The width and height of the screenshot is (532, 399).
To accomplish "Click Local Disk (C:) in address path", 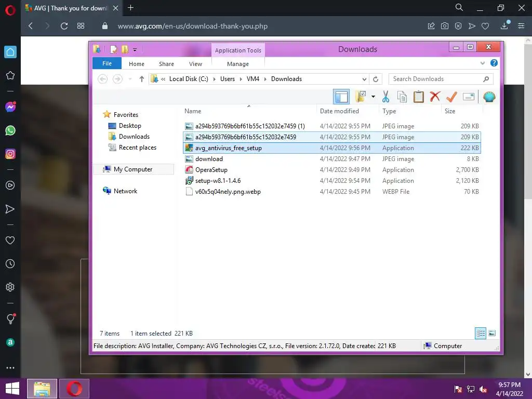I will pyautogui.click(x=189, y=79).
